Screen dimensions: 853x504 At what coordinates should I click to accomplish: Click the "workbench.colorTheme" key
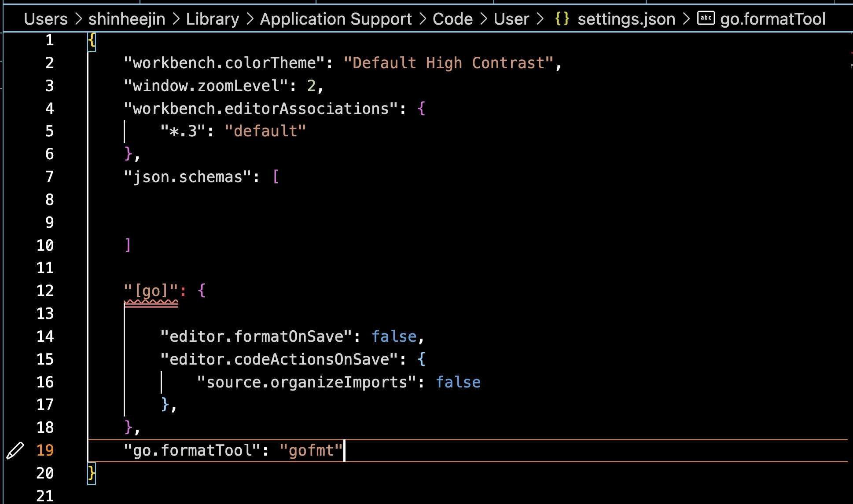tap(224, 63)
